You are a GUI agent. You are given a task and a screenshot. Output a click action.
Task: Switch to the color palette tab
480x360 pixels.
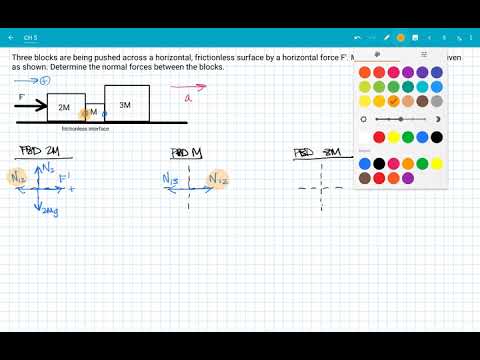pos(377,54)
